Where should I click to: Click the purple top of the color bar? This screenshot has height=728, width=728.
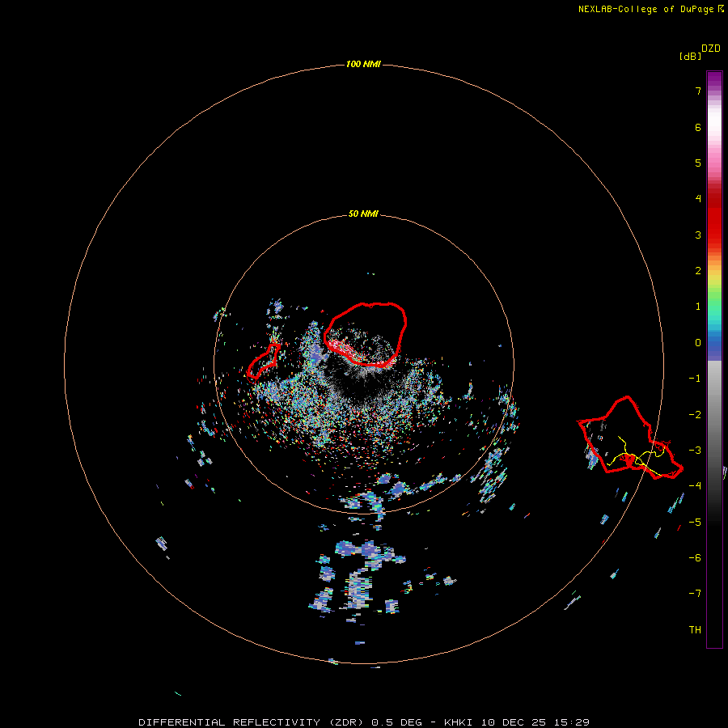(714, 79)
